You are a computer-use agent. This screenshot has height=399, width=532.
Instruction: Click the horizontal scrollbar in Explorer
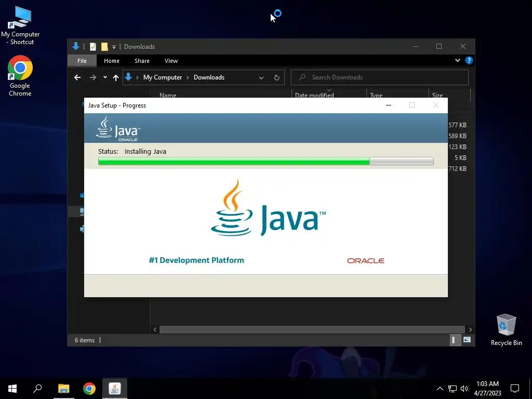click(x=312, y=329)
